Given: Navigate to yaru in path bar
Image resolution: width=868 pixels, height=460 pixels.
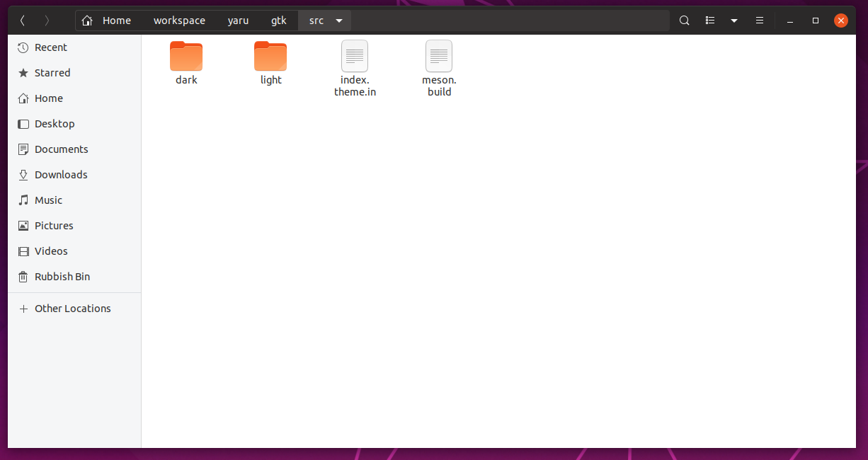Looking at the screenshot, I should (x=238, y=21).
